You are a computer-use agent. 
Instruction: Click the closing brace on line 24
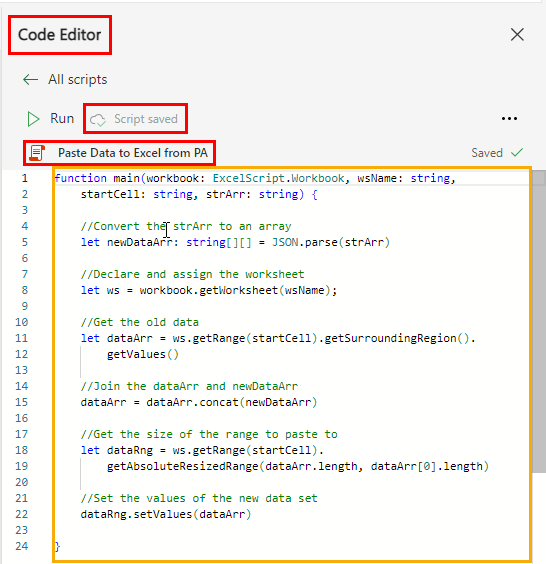[x=57, y=546]
